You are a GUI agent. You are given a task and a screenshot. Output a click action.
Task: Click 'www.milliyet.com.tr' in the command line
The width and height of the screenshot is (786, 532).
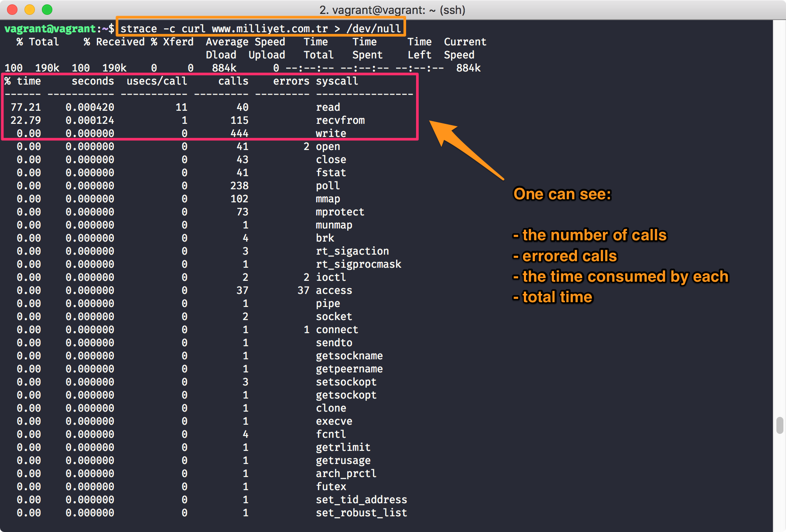click(270, 29)
